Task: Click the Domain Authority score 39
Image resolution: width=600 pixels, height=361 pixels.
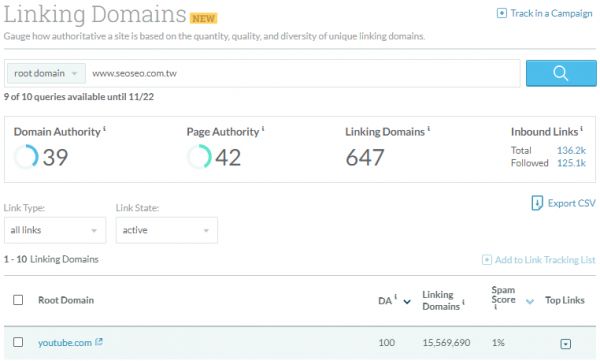Action: coord(55,157)
